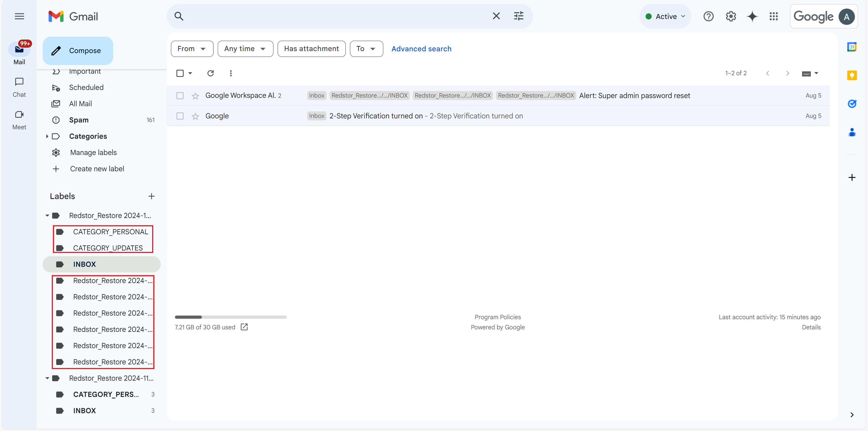Open the search filter options icon
Screen dimensions: 868x431
click(x=519, y=16)
